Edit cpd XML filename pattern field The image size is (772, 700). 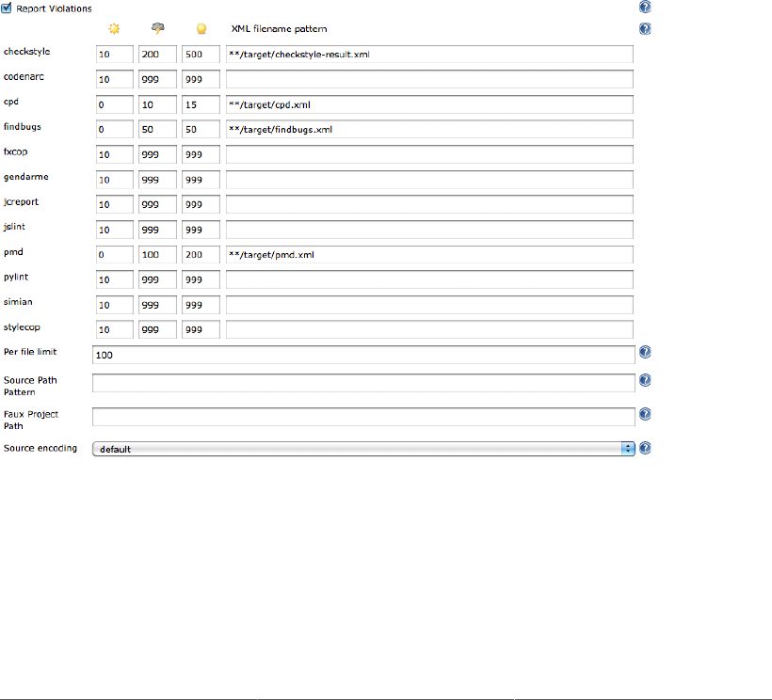[x=429, y=104]
